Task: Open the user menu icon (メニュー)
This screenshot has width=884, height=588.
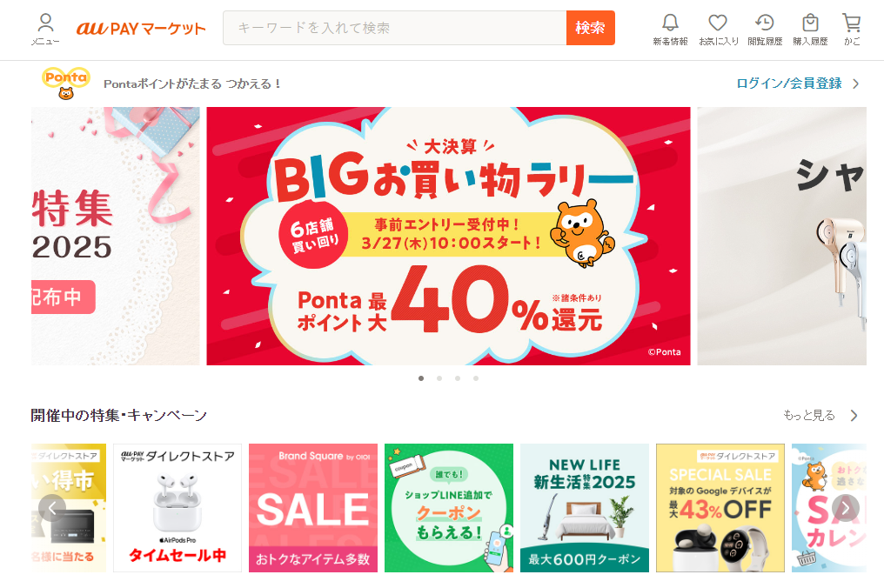Action: coord(45,30)
